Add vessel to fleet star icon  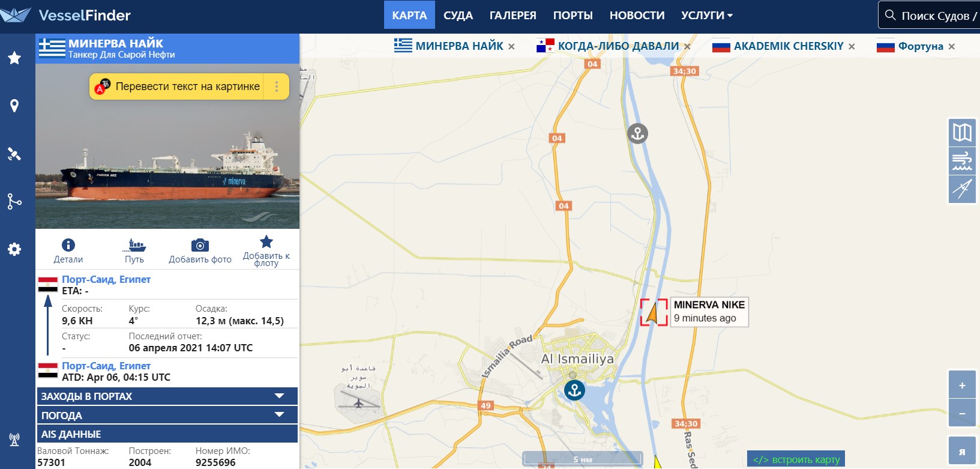tap(266, 241)
